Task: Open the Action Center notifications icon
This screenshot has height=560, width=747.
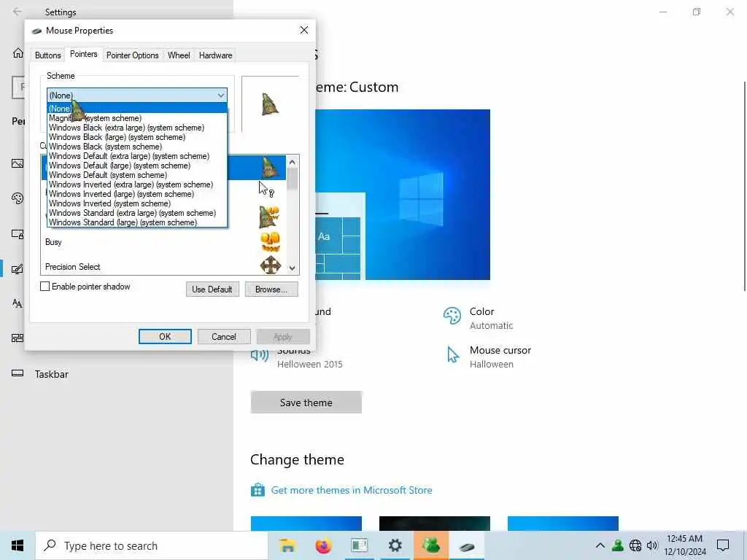Action: pos(723,545)
